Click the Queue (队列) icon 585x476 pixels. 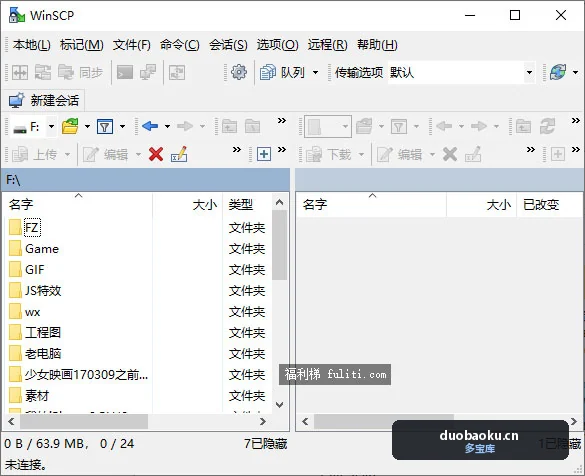pyautogui.click(x=268, y=72)
